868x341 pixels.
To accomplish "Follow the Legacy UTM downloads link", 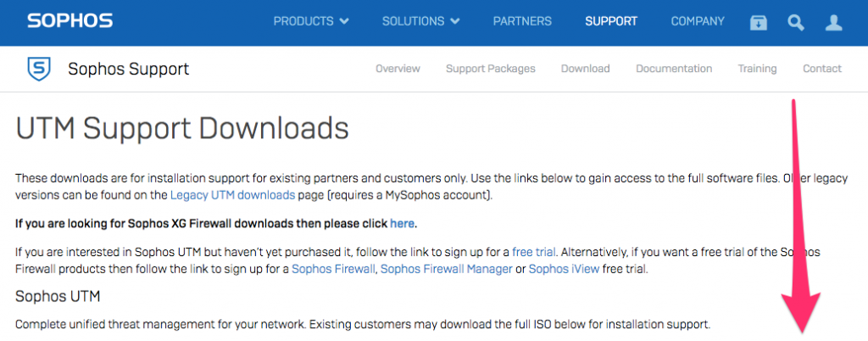I will point(232,195).
